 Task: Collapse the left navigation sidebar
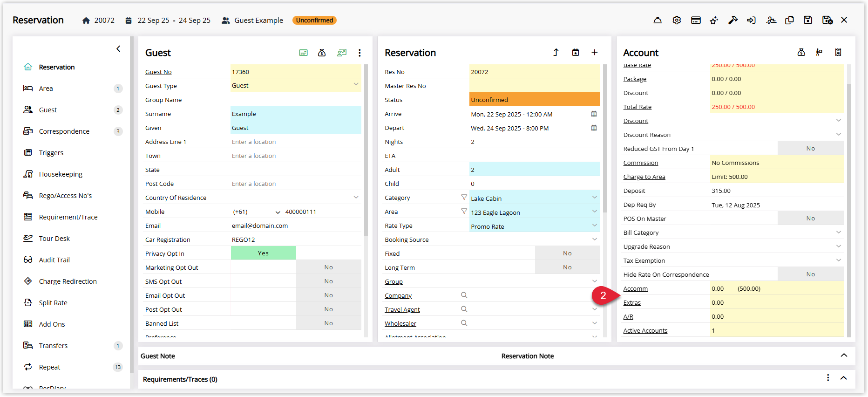click(118, 48)
